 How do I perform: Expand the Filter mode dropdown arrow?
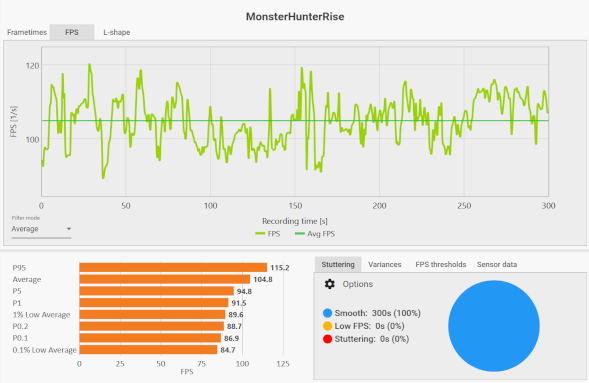tap(69, 229)
